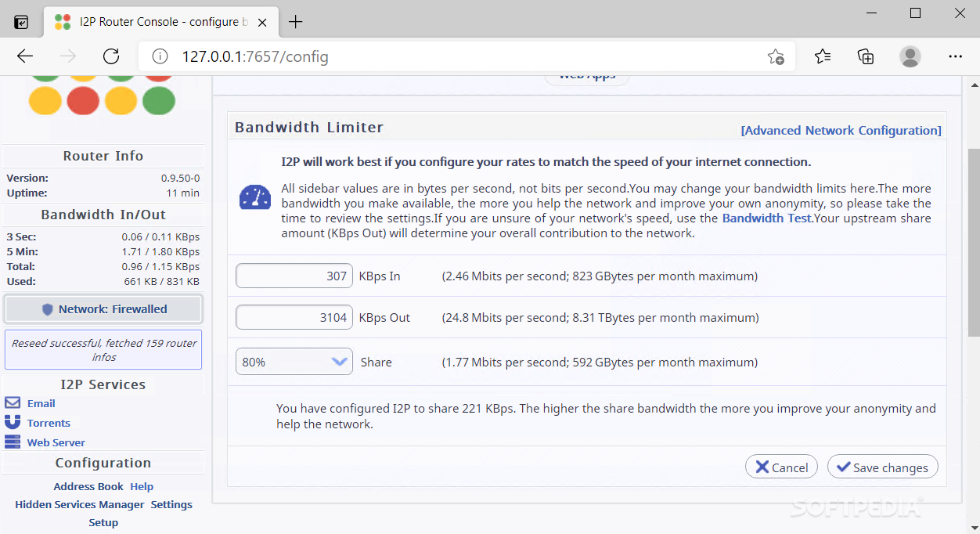Viewport: 980px width, 534px height.
Task: Open the Favorites list icon
Action: pyautogui.click(x=822, y=56)
